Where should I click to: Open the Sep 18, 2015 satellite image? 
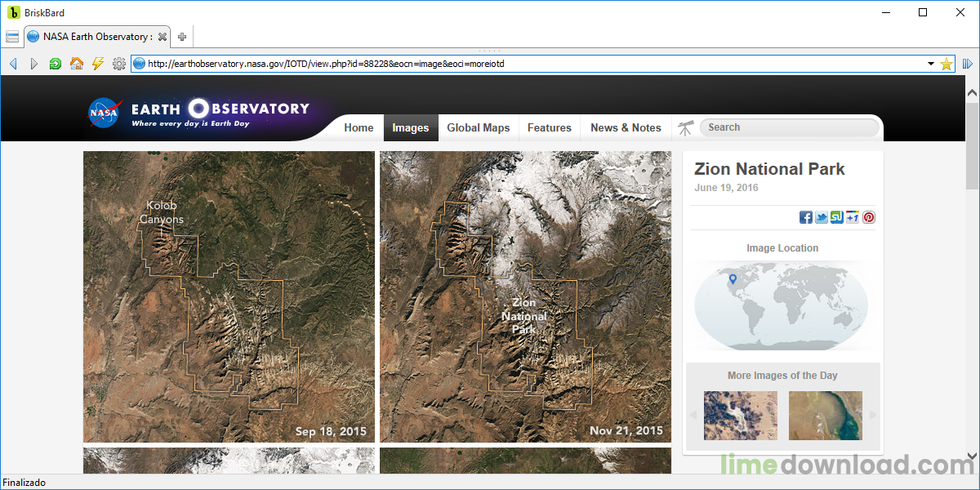(229, 296)
